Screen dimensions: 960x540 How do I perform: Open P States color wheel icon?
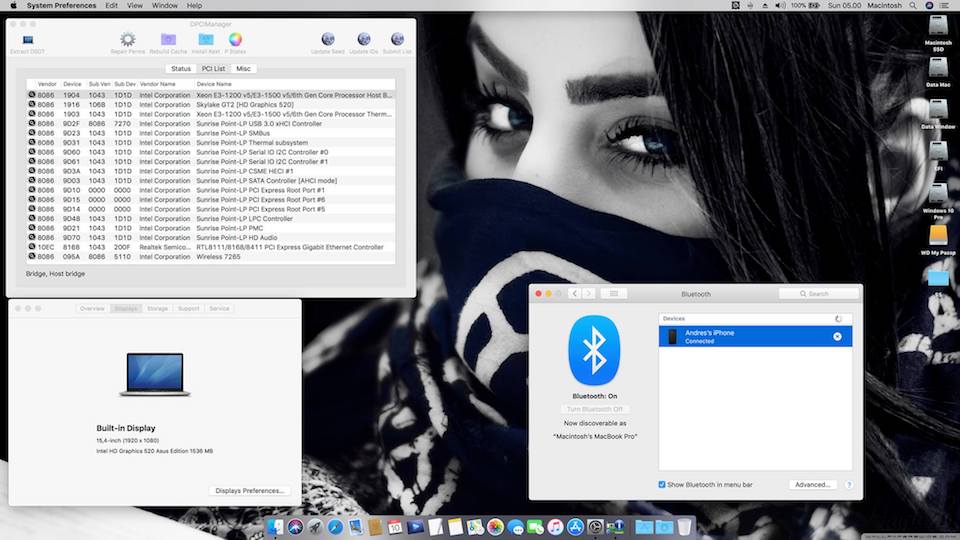tap(236, 40)
